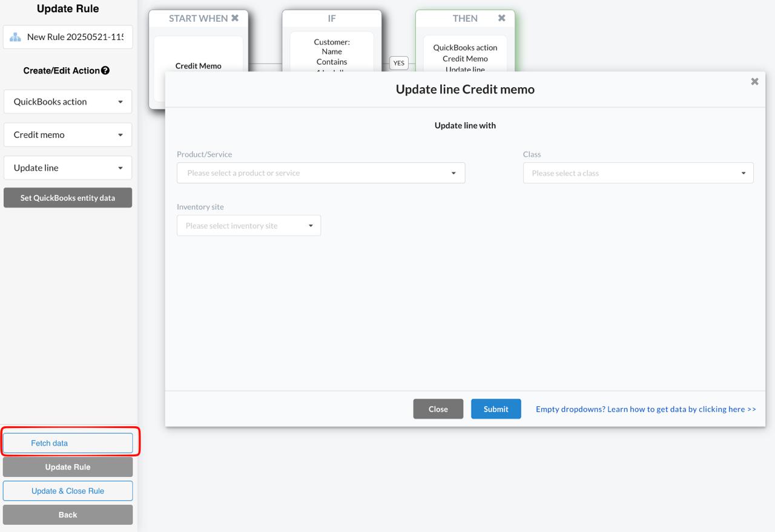Click the Back button
This screenshot has height=532, width=775.
[68, 514]
